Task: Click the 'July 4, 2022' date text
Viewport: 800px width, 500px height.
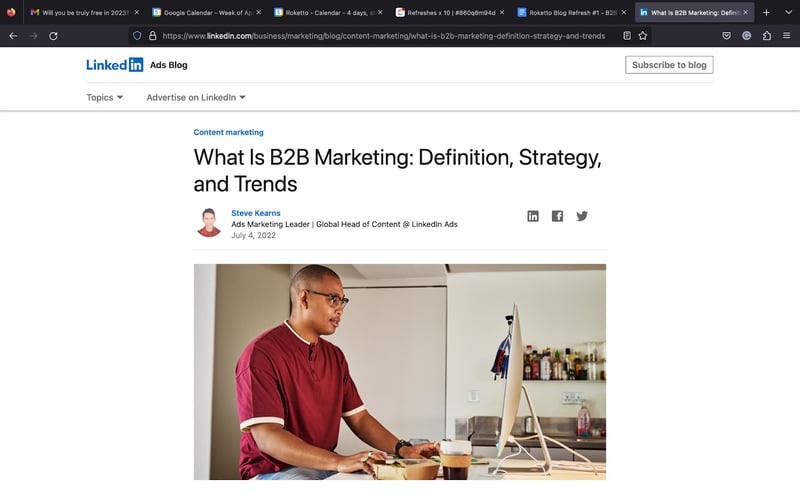Action: (254, 235)
